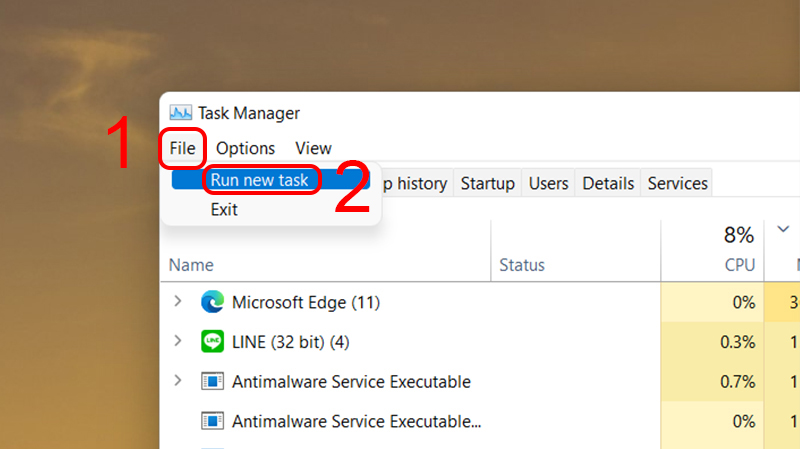Click the Task Manager title bar icon

tap(180, 113)
